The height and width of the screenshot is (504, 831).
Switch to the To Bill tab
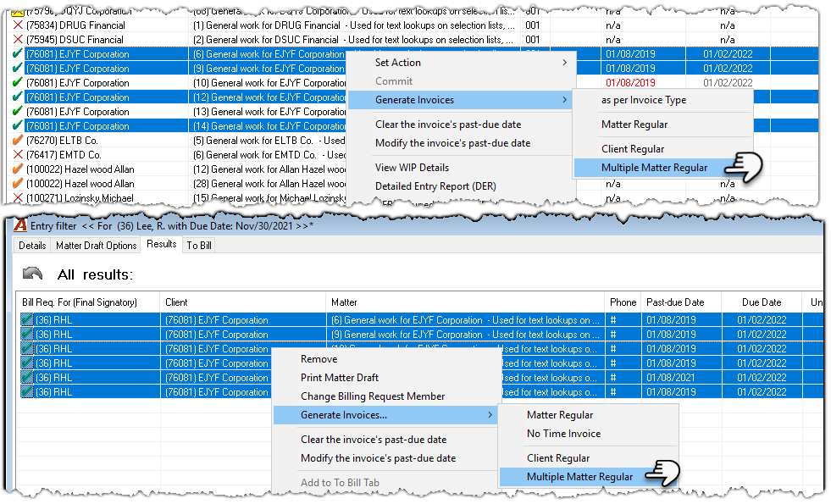tap(199, 246)
